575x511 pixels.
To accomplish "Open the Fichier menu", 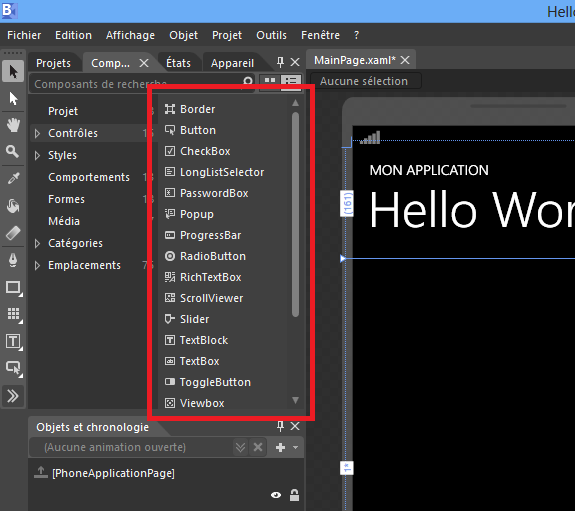I will [x=24, y=35].
